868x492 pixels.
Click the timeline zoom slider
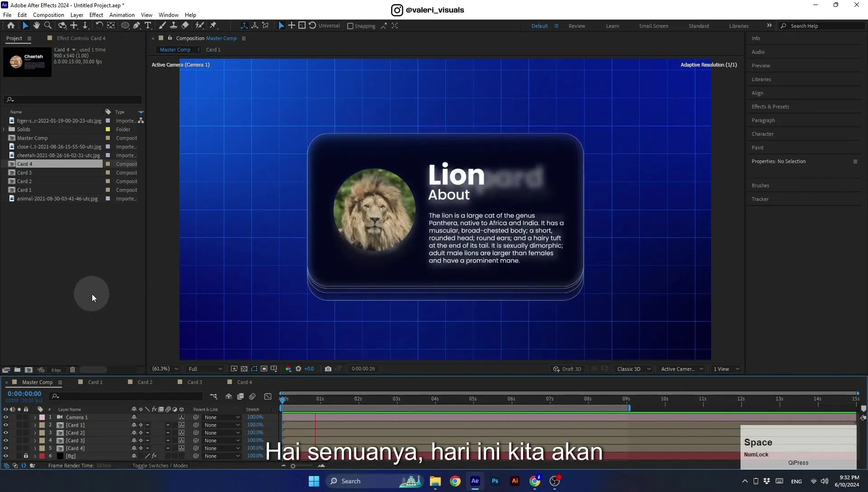point(293,466)
